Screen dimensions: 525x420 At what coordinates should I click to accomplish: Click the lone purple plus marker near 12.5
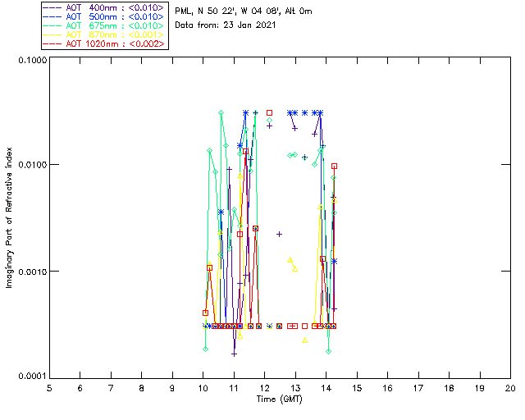coord(279,234)
